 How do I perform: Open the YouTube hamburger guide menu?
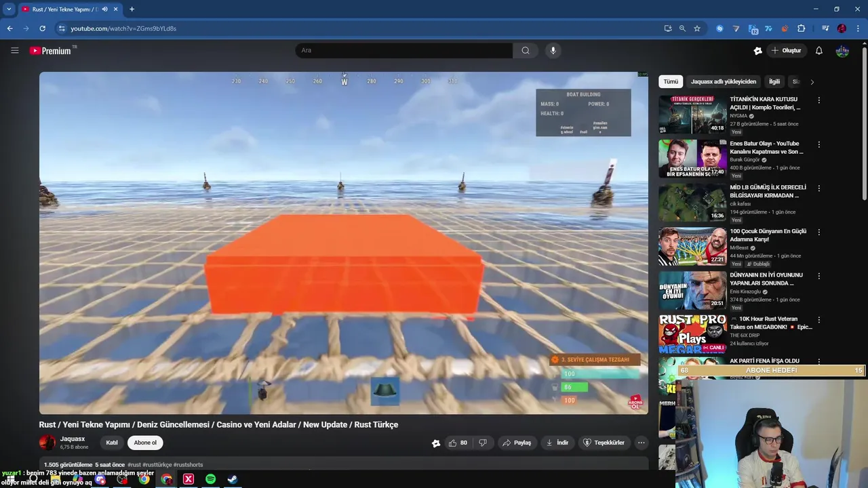coord(14,50)
